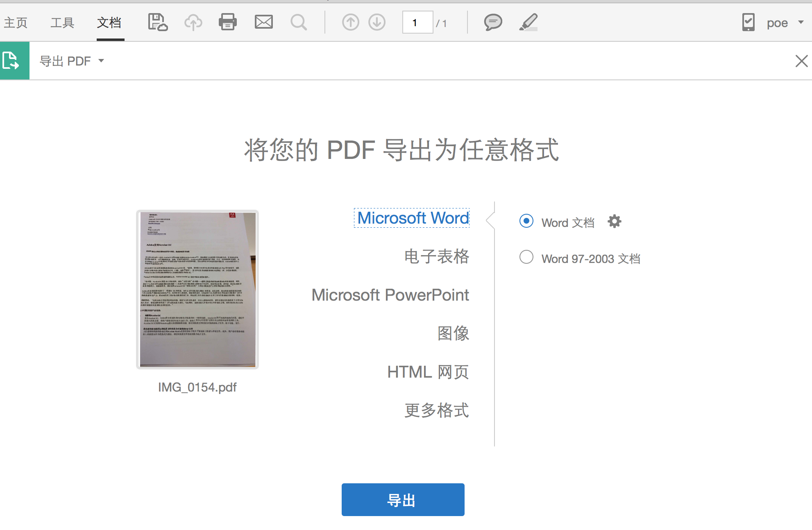Select the Word 文档 radio option

pos(526,221)
